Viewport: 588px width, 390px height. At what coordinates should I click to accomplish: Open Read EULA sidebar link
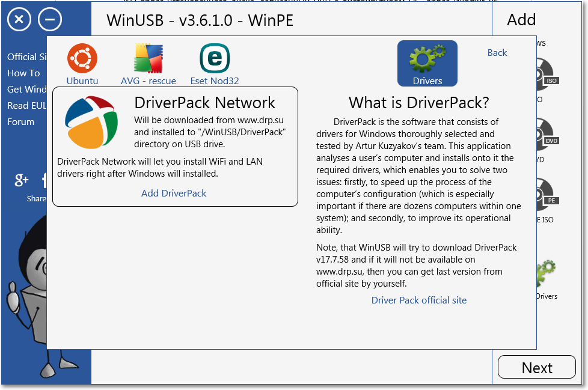pyautogui.click(x=27, y=106)
